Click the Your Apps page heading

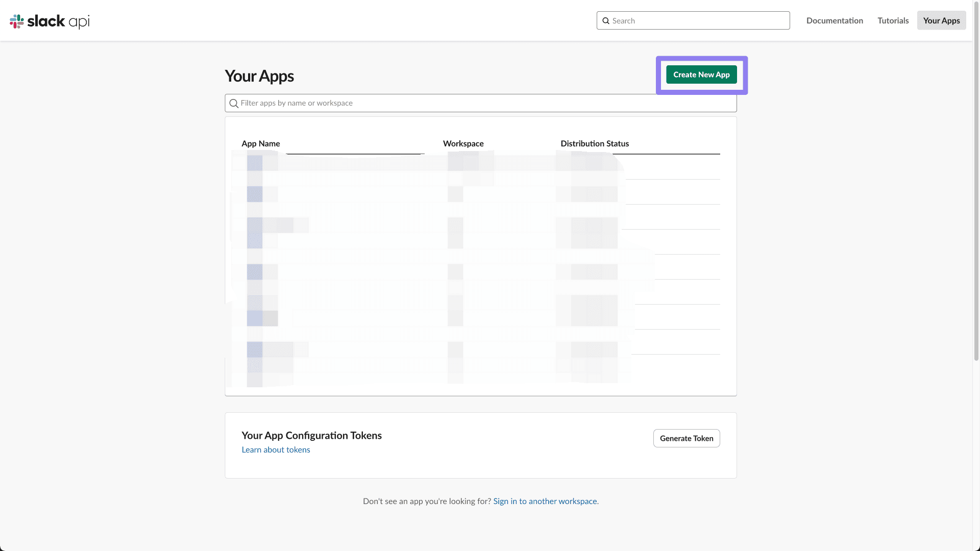(259, 76)
